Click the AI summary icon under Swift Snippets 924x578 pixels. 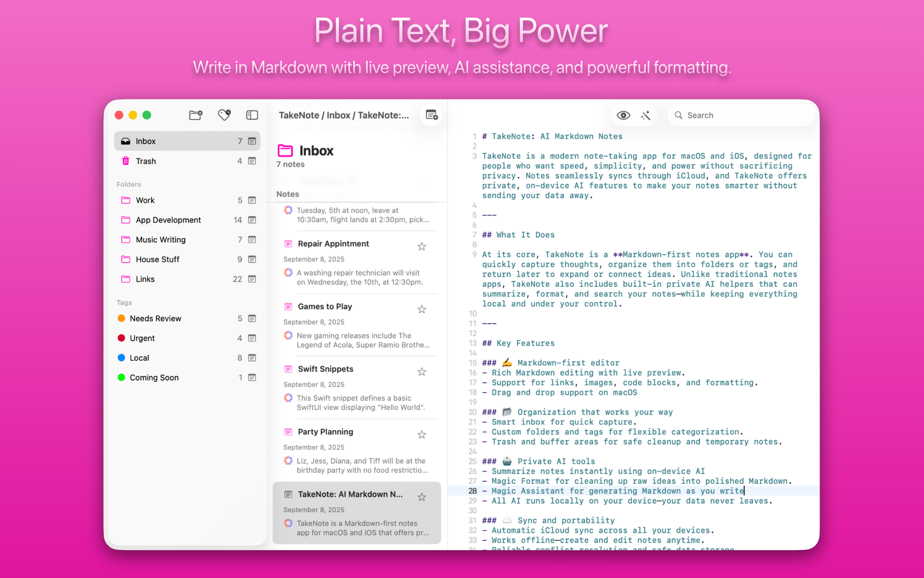[x=288, y=398]
